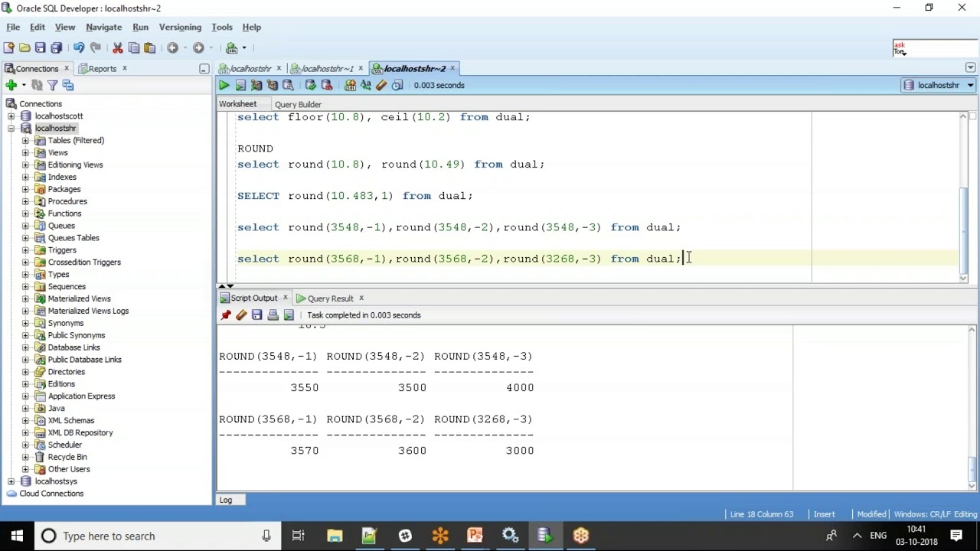Image resolution: width=980 pixels, height=551 pixels.
Task: Open a new SQL Worksheet icon
Action: click(x=231, y=47)
